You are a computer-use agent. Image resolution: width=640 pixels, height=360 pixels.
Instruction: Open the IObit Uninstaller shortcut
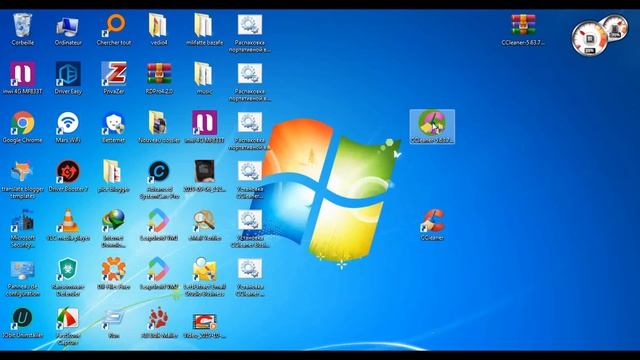click(x=22, y=323)
